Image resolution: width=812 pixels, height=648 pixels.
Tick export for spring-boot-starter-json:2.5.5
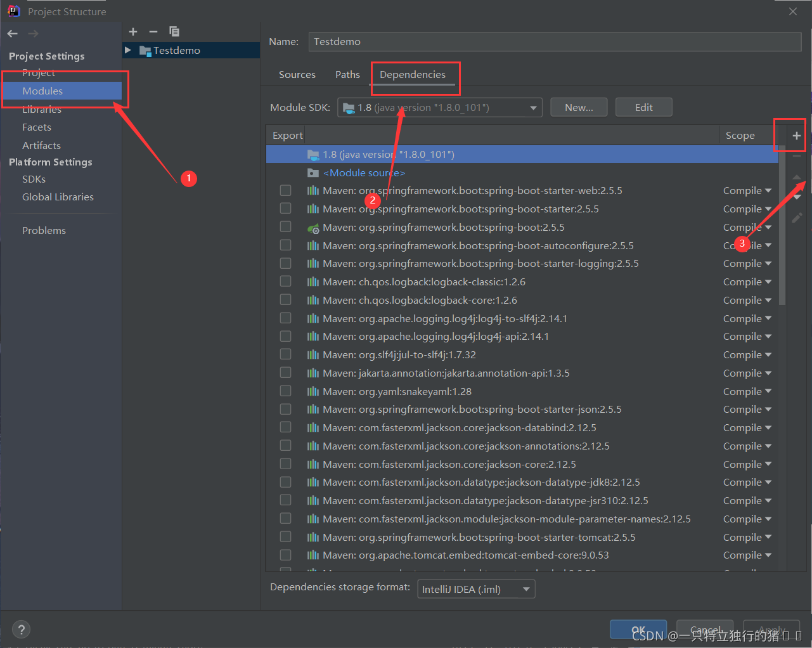point(285,409)
